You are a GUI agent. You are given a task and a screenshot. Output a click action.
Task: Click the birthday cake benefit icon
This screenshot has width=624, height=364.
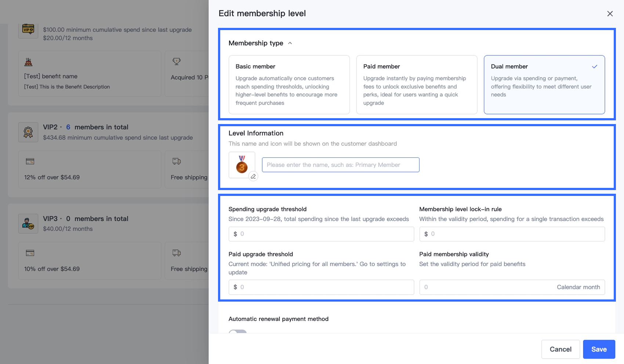(29, 62)
